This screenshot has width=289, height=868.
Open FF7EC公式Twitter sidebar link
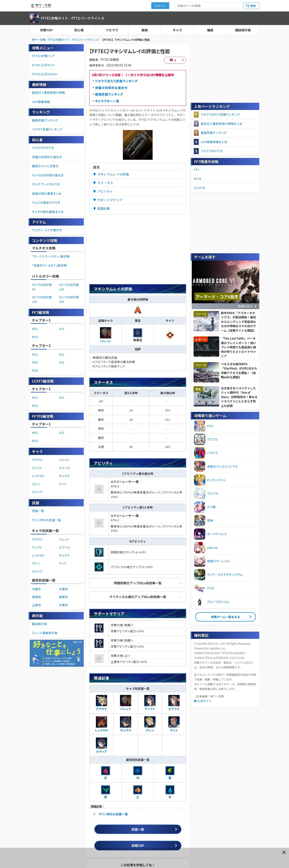[x=45, y=74]
